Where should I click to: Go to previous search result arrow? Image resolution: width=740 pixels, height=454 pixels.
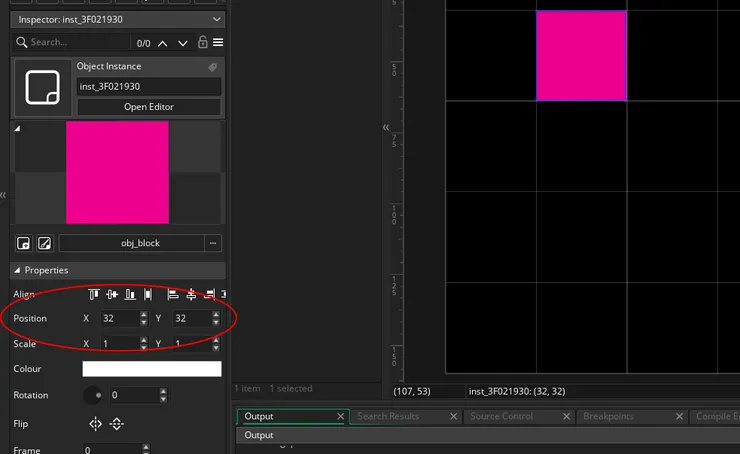tap(162, 43)
